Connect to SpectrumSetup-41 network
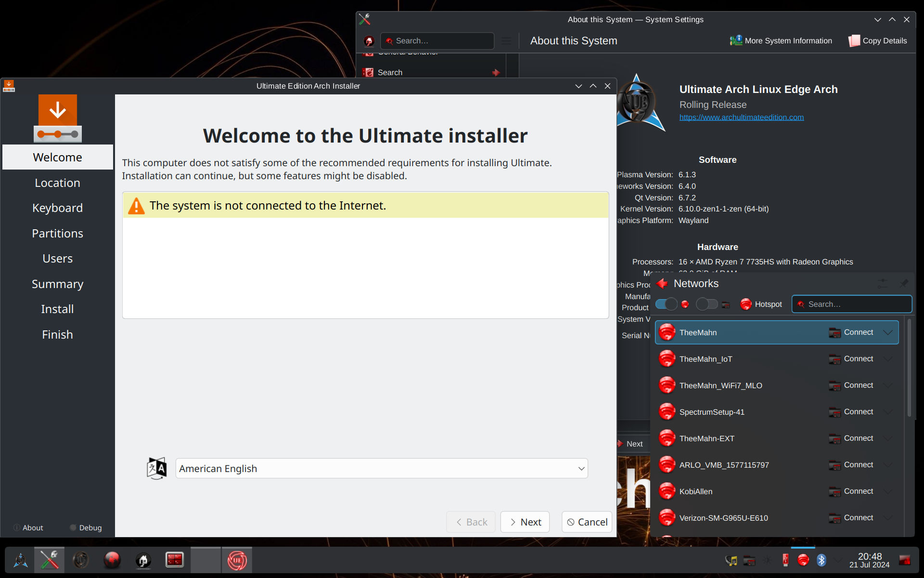This screenshot has width=924, height=578. click(851, 412)
